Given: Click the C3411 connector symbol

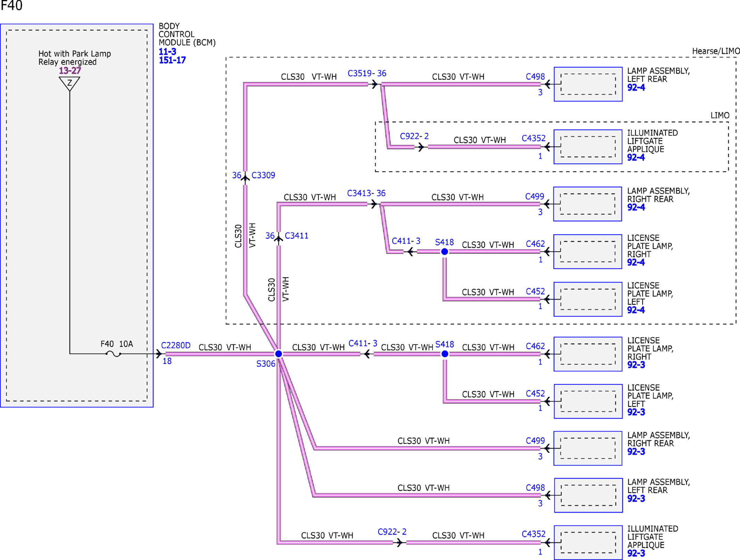Looking at the screenshot, I should click(x=278, y=239).
